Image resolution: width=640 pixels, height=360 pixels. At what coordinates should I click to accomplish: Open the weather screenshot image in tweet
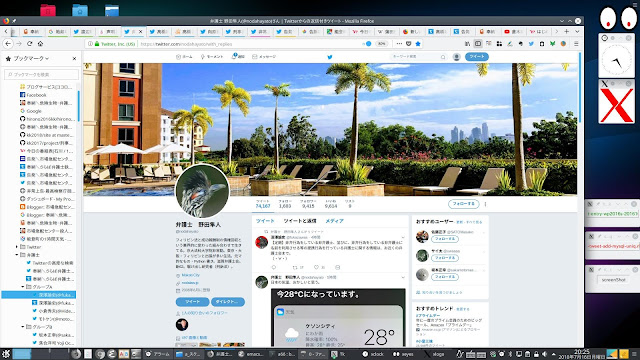tap(338, 318)
